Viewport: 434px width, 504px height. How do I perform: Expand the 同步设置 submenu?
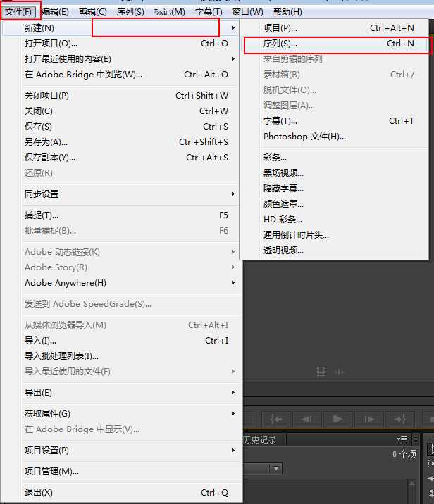click(x=120, y=194)
